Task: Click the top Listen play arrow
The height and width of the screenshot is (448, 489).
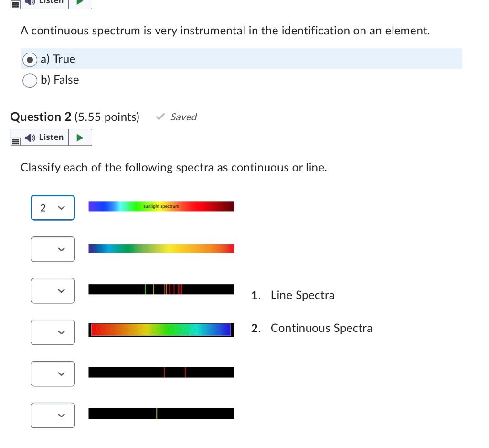Action: [x=80, y=2]
